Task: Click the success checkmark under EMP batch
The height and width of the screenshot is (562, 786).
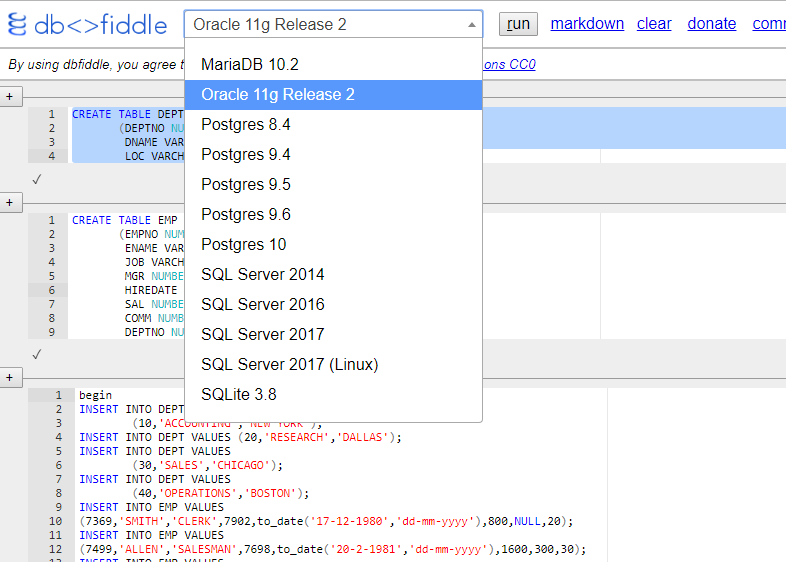Action: pos(36,354)
